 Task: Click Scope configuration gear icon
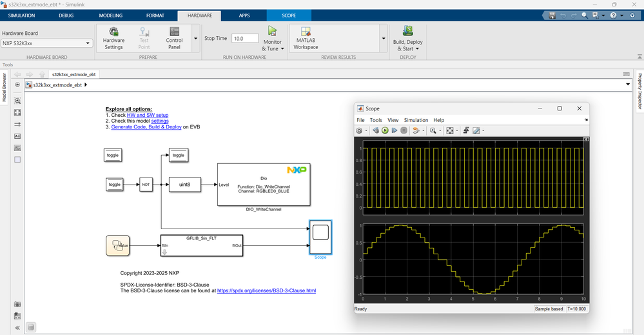(360, 130)
